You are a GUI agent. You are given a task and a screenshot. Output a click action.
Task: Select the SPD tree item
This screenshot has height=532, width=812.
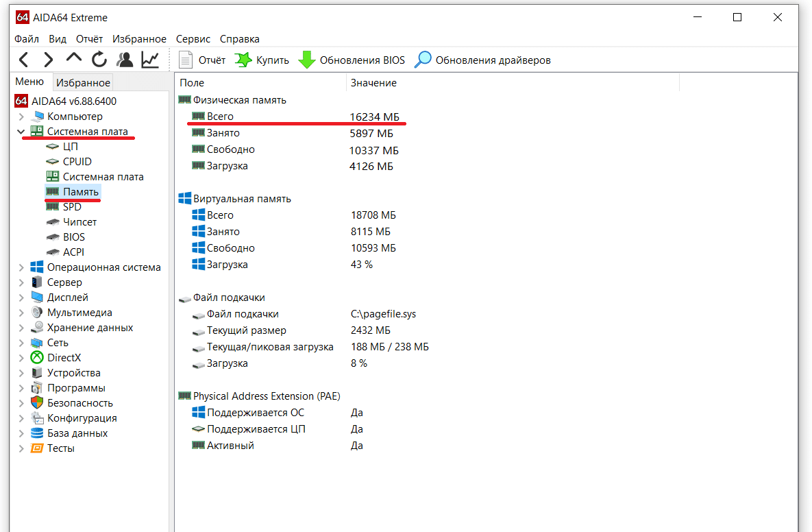(x=72, y=207)
